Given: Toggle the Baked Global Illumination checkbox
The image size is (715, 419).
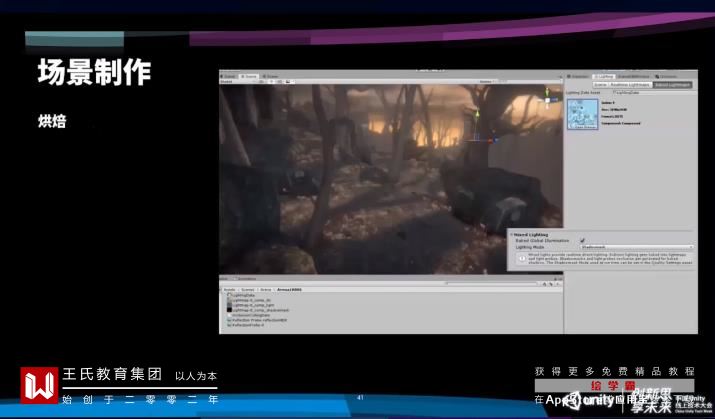Looking at the screenshot, I should pos(582,240).
